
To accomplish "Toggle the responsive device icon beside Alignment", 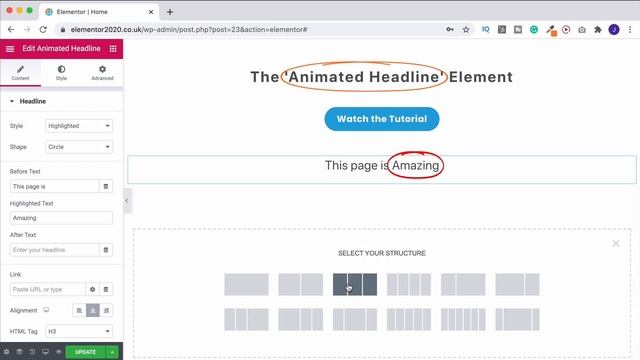I will (x=46, y=310).
